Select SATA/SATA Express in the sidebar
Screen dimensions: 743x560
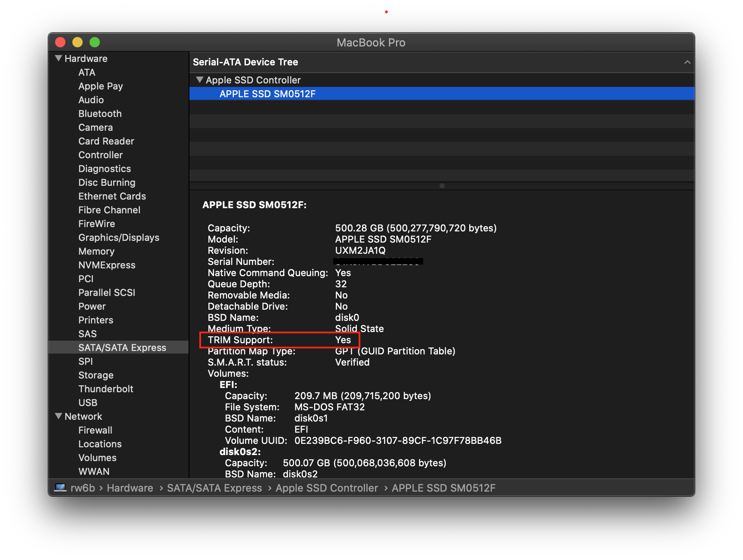tap(118, 348)
